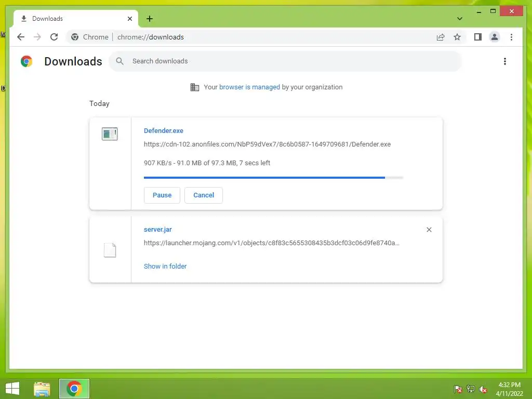Bookmark this page with star icon
This screenshot has height=399, width=532.
tap(457, 37)
